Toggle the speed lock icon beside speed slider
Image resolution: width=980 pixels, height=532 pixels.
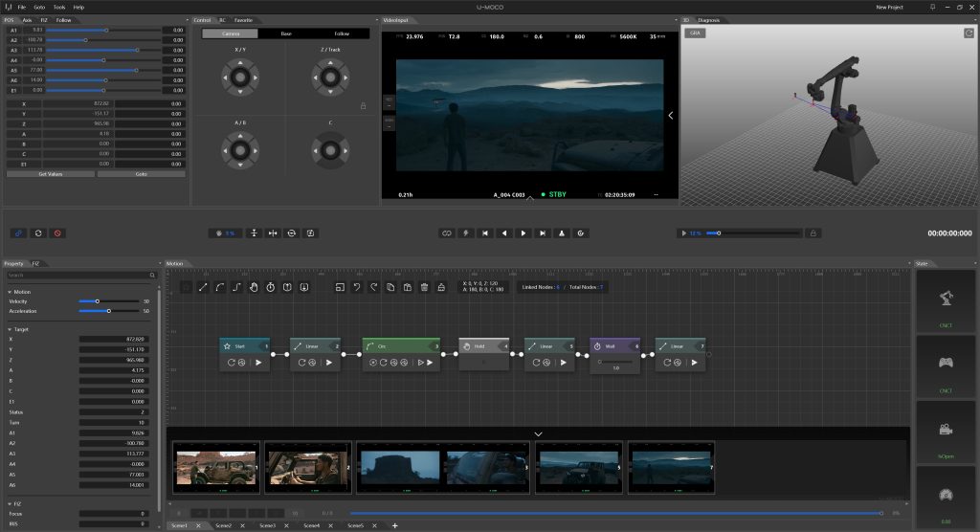(x=813, y=233)
